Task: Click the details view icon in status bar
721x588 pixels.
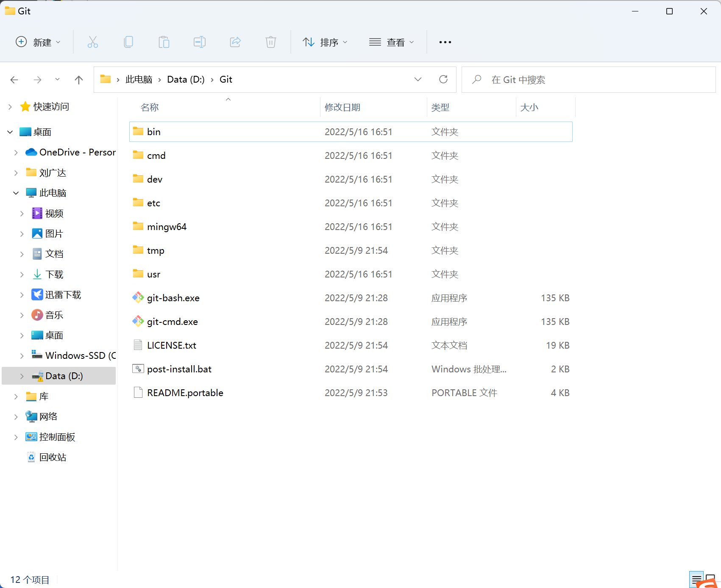Action: (696, 580)
